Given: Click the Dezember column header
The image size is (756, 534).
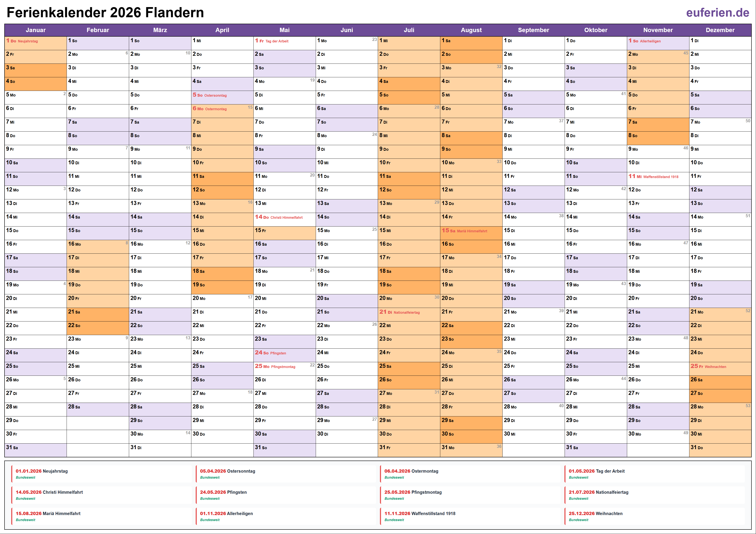Looking at the screenshot, I should pos(720,30).
